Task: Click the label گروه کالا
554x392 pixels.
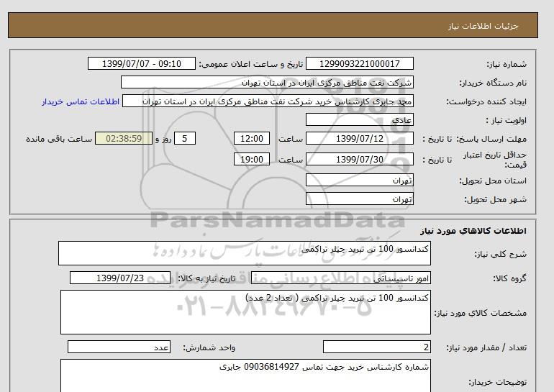Action: pyautogui.click(x=509, y=278)
